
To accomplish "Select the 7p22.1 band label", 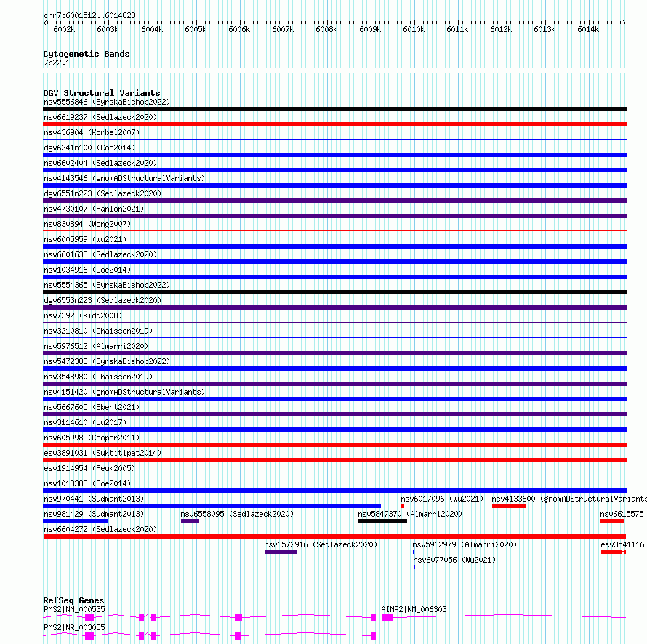I will coord(57,63).
